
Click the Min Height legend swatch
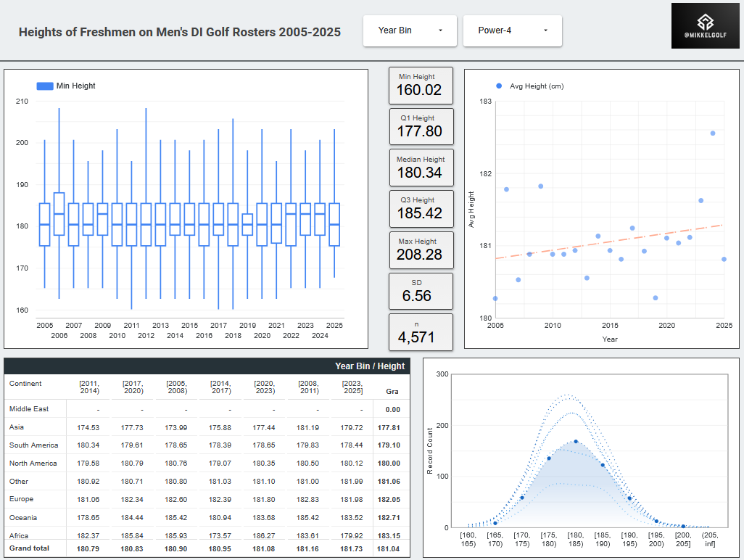(x=45, y=86)
